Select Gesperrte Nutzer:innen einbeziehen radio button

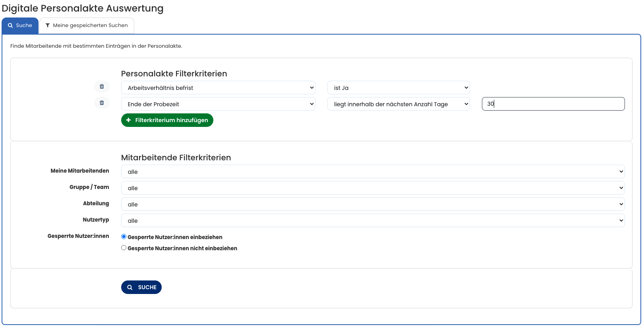(124, 237)
